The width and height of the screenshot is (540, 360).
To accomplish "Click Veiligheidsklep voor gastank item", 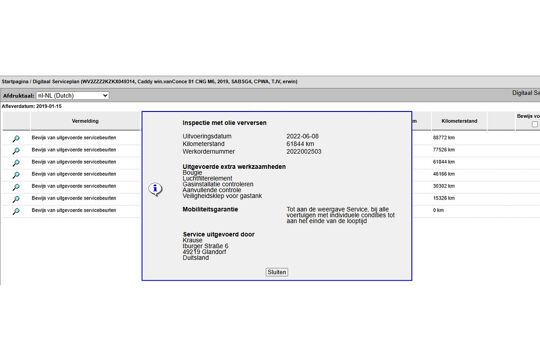I will 222,196.
